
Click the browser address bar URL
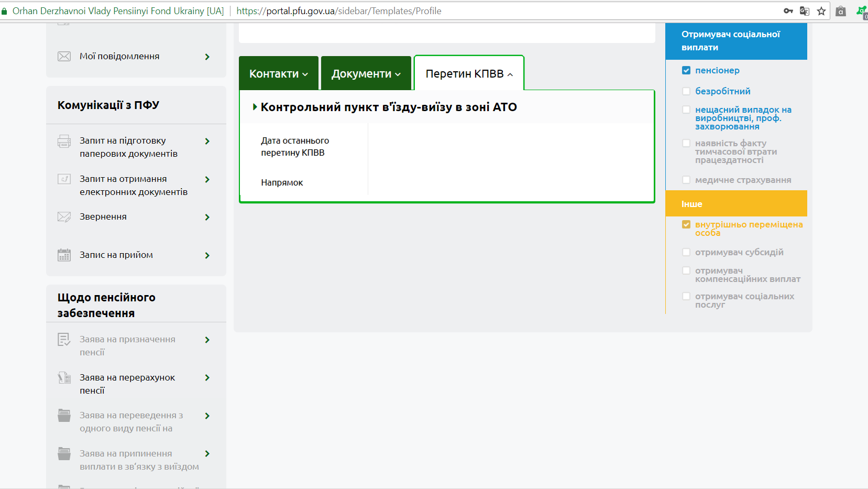338,11
